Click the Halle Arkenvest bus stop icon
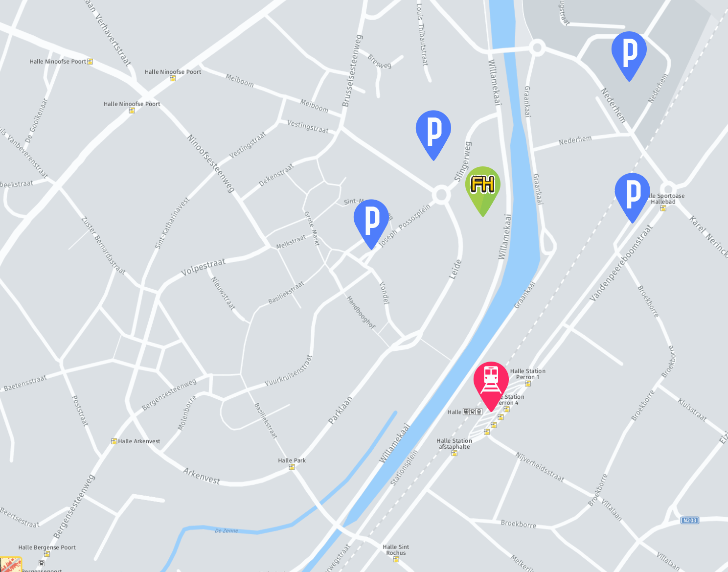 [x=114, y=441]
